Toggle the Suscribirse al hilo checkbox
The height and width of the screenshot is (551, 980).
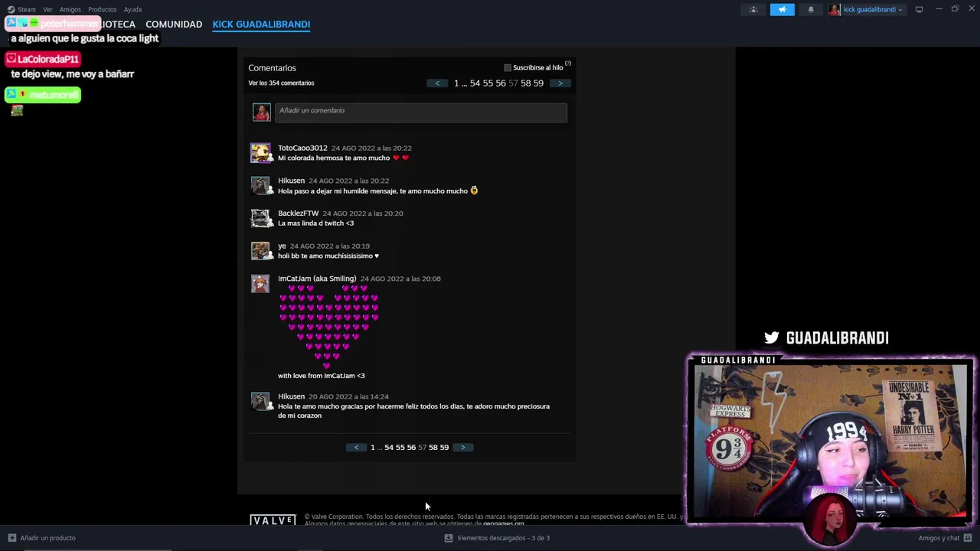507,67
